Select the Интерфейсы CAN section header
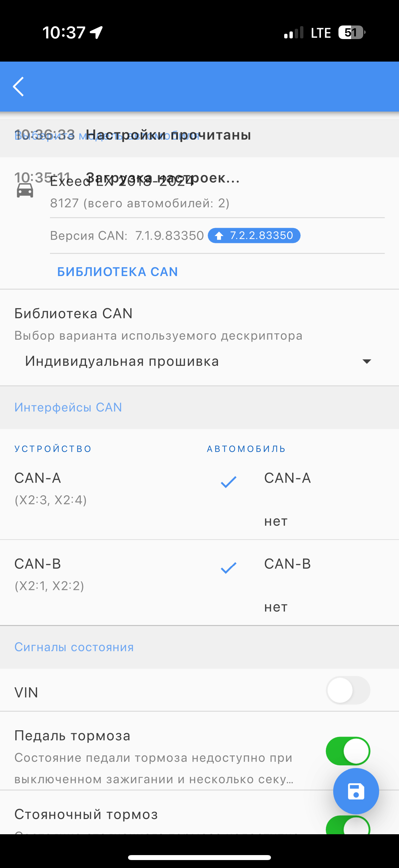This screenshot has height=868, width=399. point(68,408)
